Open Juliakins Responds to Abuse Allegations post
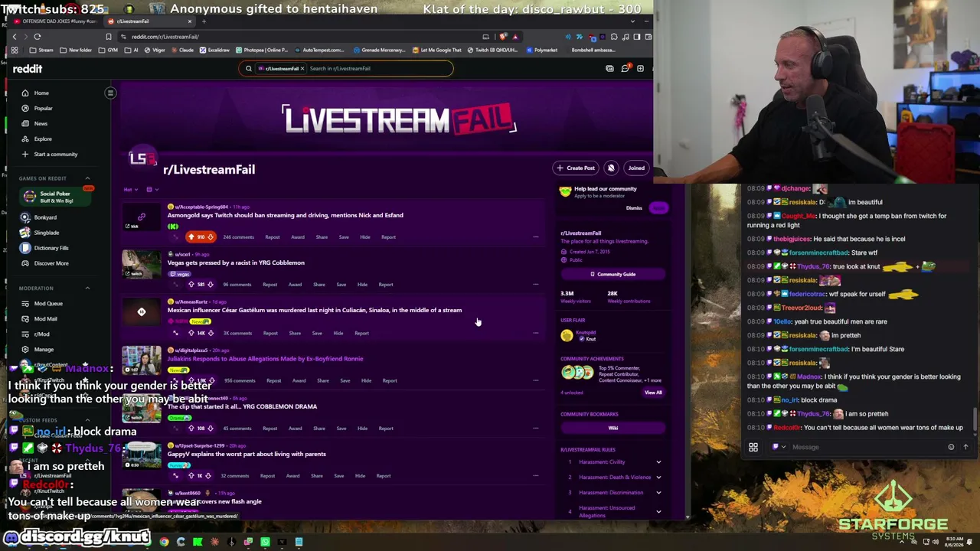The image size is (980, 551). pyautogui.click(x=265, y=359)
